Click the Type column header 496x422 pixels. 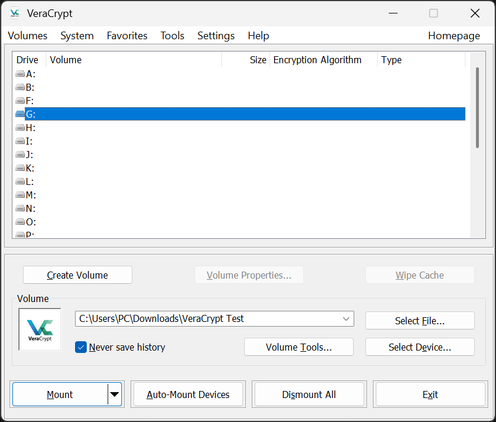tap(421, 60)
